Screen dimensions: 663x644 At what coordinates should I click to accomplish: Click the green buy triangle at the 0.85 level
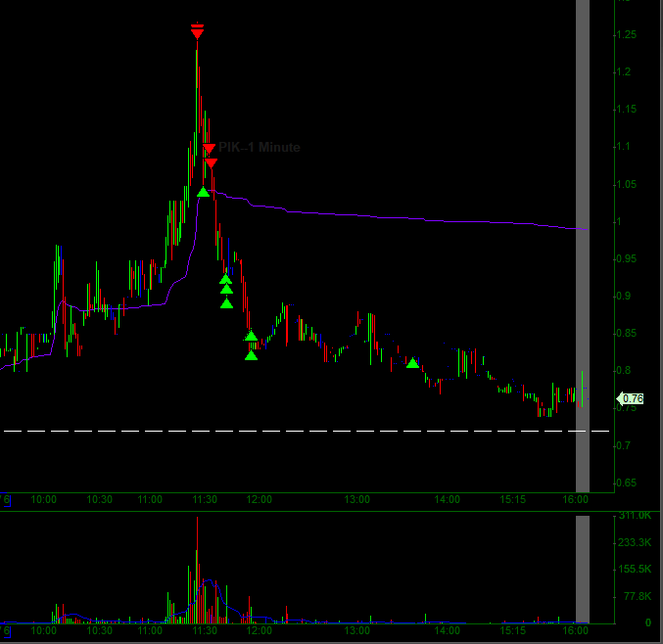coord(251,336)
